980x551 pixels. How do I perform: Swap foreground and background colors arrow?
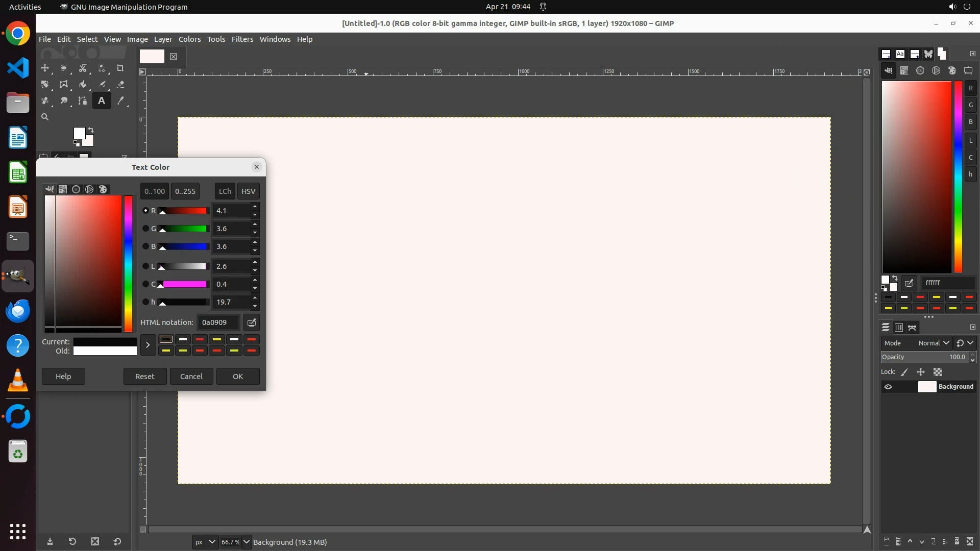click(x=91, y=130)
